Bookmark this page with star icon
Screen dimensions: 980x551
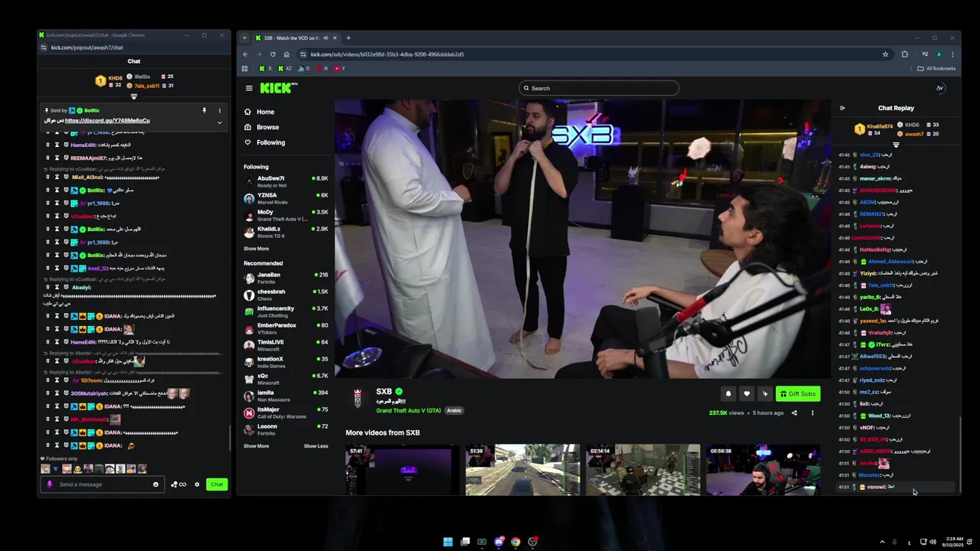click(885, 54)
